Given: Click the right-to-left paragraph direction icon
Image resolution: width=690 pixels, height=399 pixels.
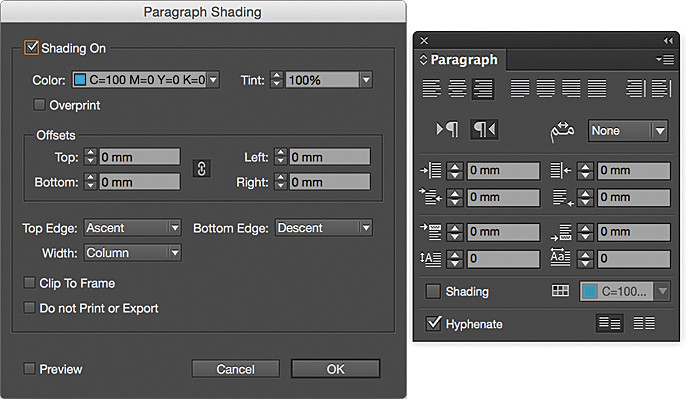Looking at the screenshot, I should (x=484, y=129).
